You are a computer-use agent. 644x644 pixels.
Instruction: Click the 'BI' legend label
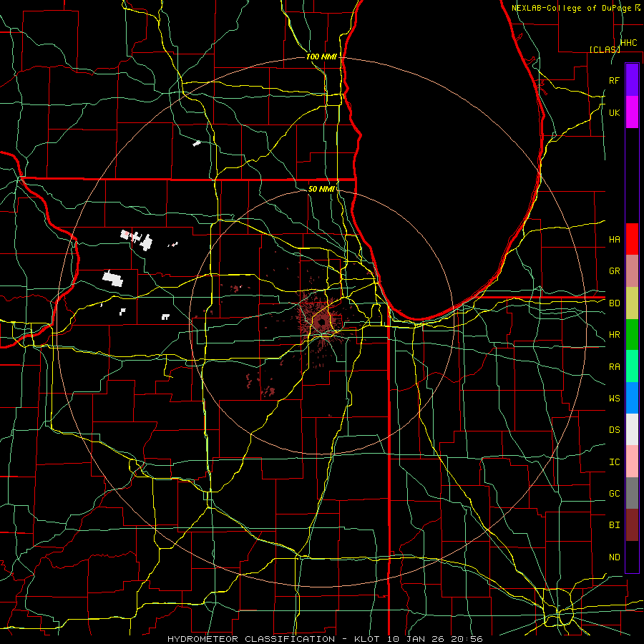coord(614,525)
